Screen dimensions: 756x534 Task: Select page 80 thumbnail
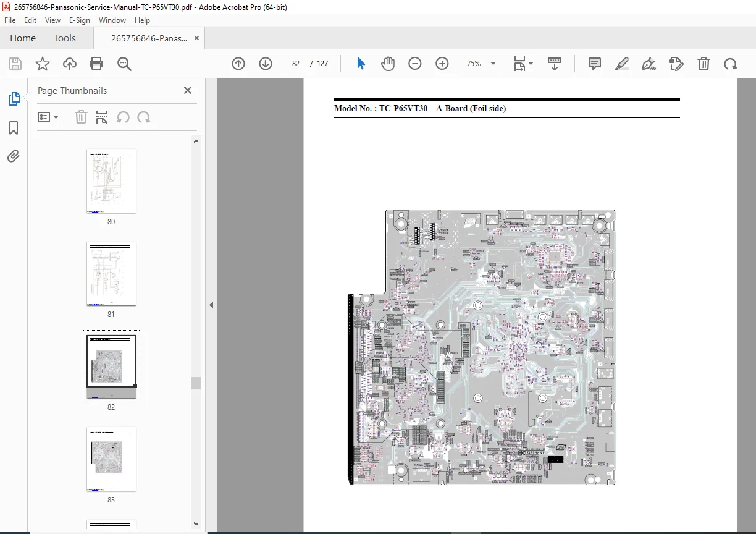(x=111, y=181)
